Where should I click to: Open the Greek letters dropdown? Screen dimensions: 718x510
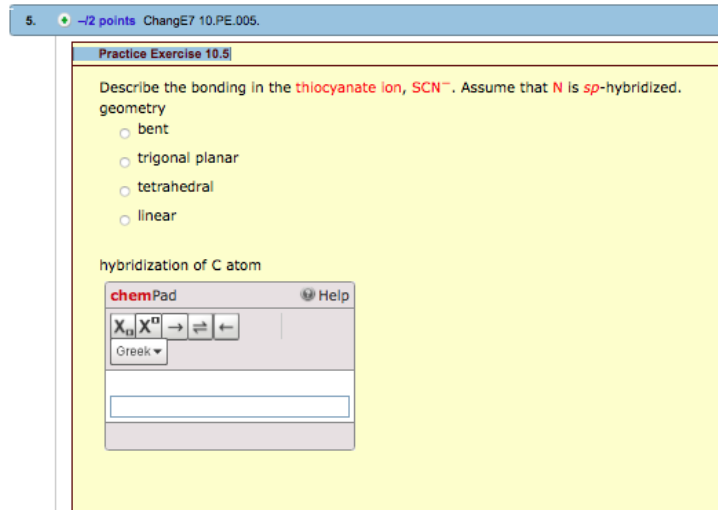pyautogui.click(x=139, y=352)
